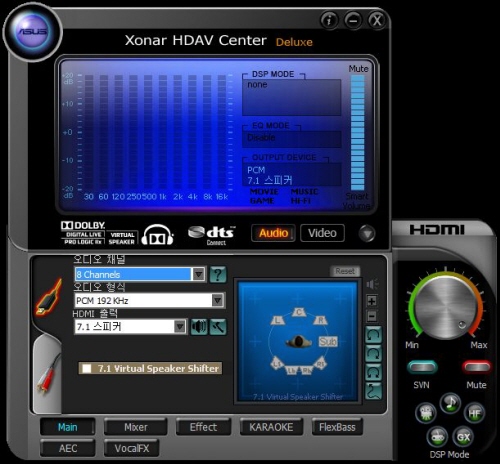Expand the 7.1 speaker HDMI output dropdown
The image size is (500, 464).
[x=180, y=326]
